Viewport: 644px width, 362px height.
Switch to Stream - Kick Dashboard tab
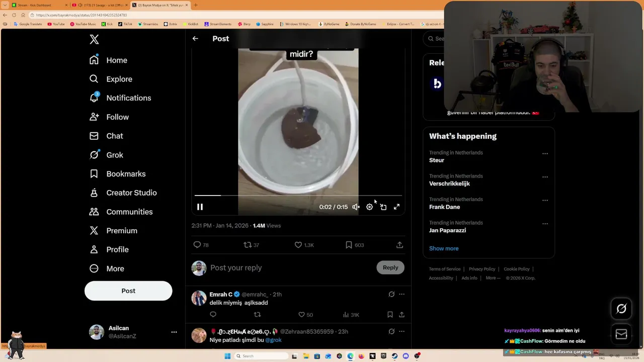click(38, 5)
